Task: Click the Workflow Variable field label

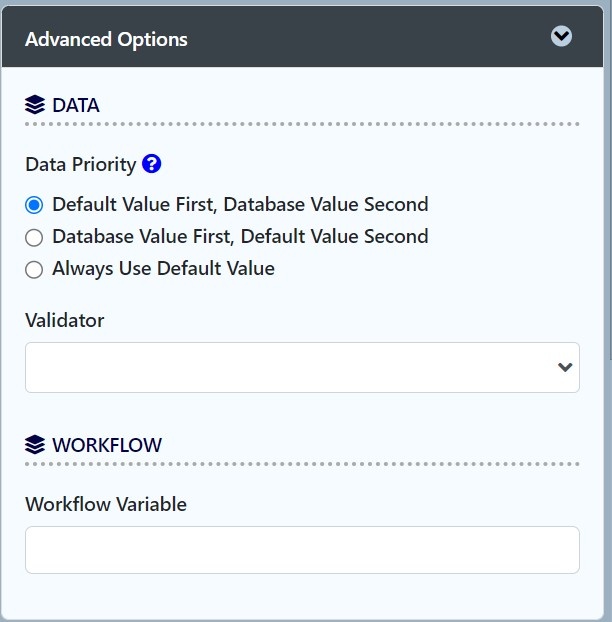Action: click(x=106, y=504)
